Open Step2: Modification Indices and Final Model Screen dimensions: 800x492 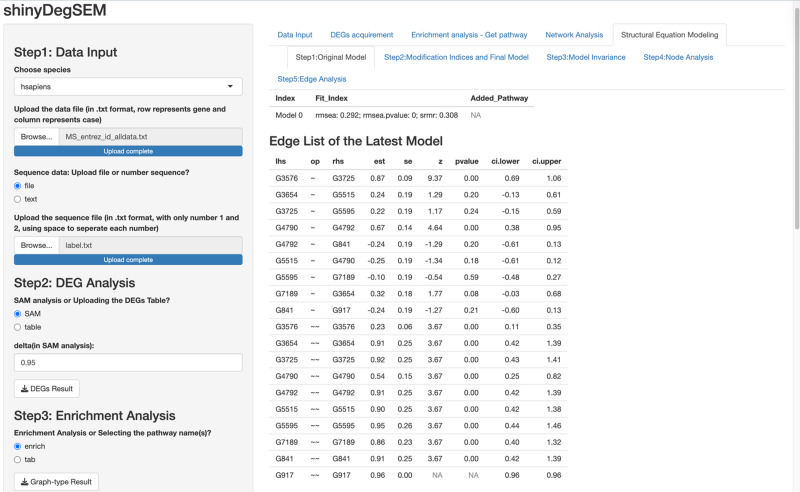[456, 57]
